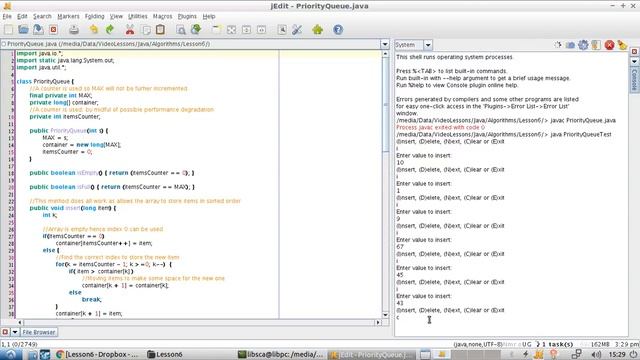Open the system start menu button

point(10,354)
